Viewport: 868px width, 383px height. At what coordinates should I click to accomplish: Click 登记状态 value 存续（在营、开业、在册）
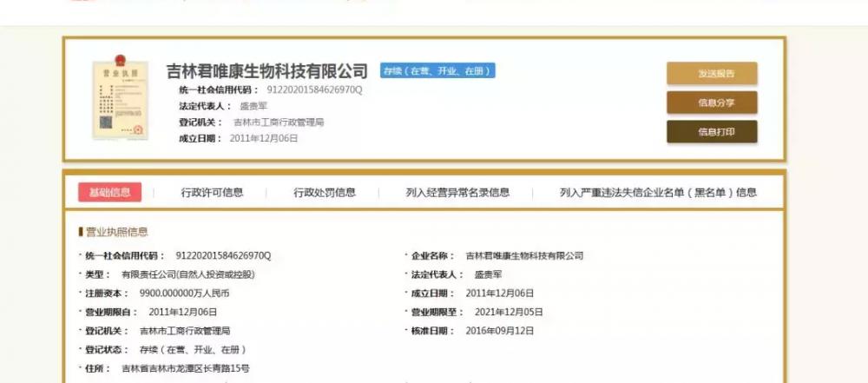[x=193, y=350]
